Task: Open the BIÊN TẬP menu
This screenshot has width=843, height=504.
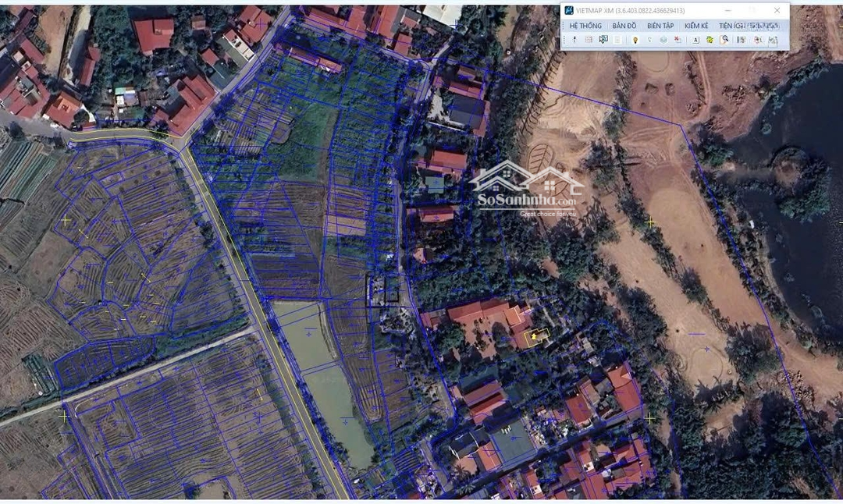Action: (660, 26)
